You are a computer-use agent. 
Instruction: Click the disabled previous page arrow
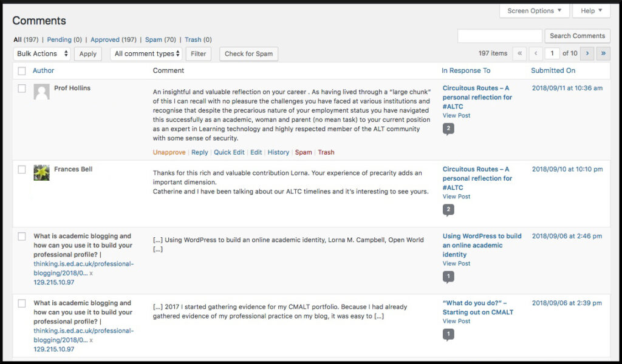pos(536,53)
